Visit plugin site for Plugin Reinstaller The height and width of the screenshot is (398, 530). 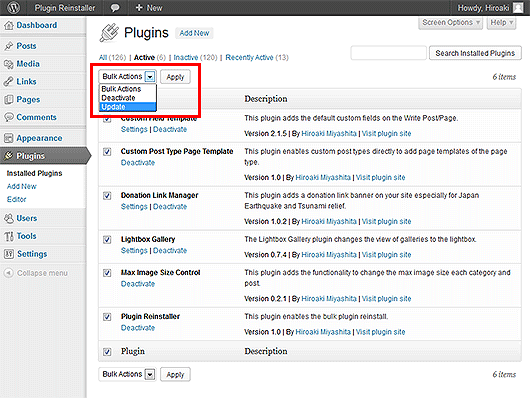tap(380, 332)
